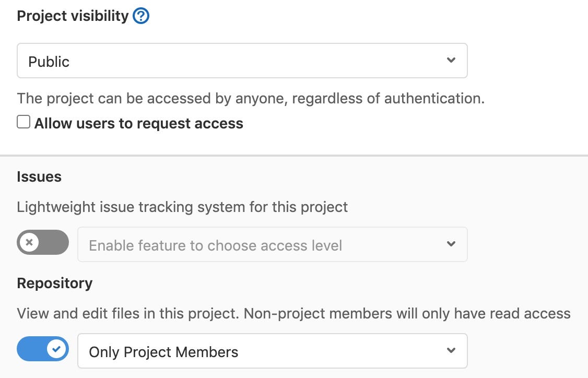Image resolution: width=588 pixels, height=378 pixels.
Task: Click the Lightweight issue tracking description
Action: 182,207
